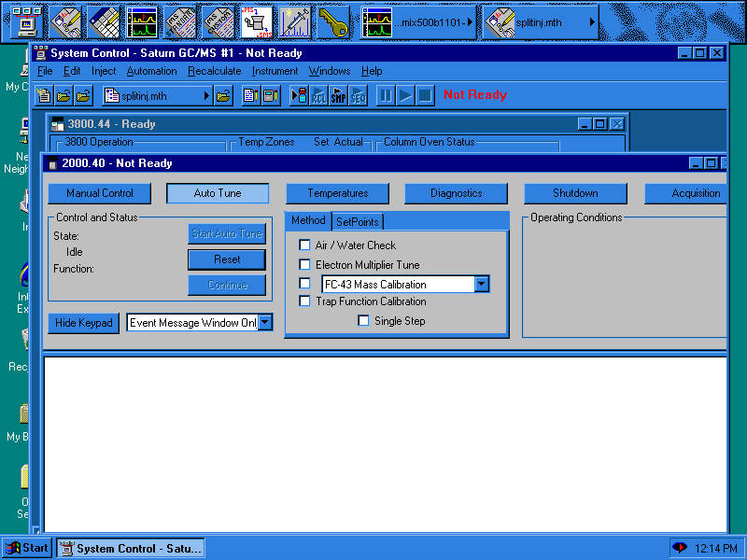Click the Auto Tune mode button
747x560 pixels.
[x=218, y=193]
